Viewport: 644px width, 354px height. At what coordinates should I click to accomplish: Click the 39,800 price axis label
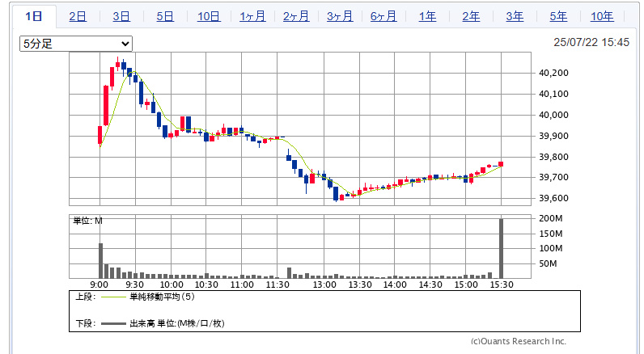553,157
